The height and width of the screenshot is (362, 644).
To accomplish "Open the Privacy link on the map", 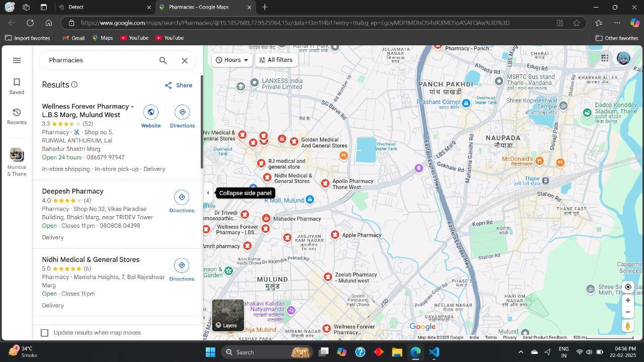I will [x=510, y=337].
